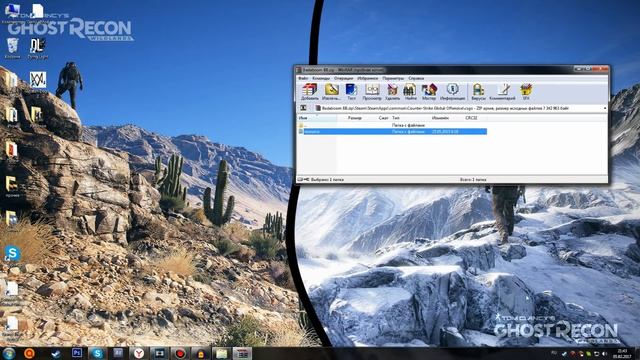Image resolution: width=640 pixels, height=360 pixels.
Task: Click the up-one-level button left of path
Action: pyautogui.click(x=303, y=108)
